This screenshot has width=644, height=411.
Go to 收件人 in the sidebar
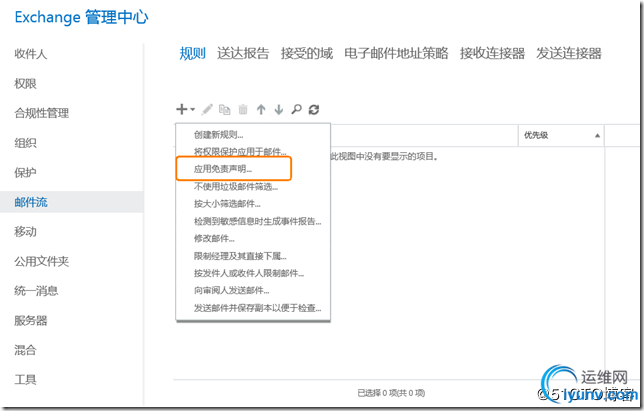(x=31, y=54)
